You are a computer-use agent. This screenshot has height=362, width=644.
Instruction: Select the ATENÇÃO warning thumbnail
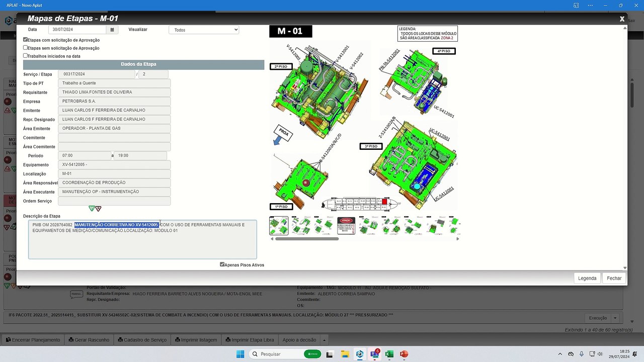pyautogui.click(x=346, y=226)
